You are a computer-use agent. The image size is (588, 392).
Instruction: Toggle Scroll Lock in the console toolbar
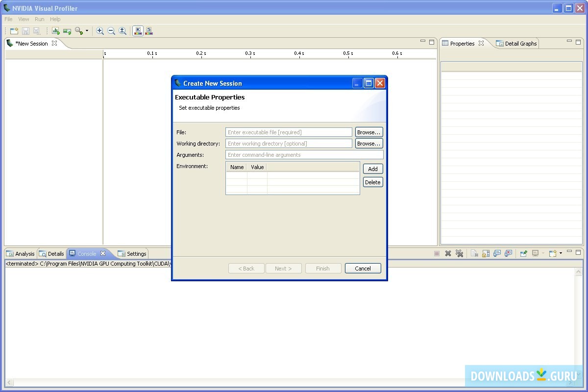(x=486, y=253)
